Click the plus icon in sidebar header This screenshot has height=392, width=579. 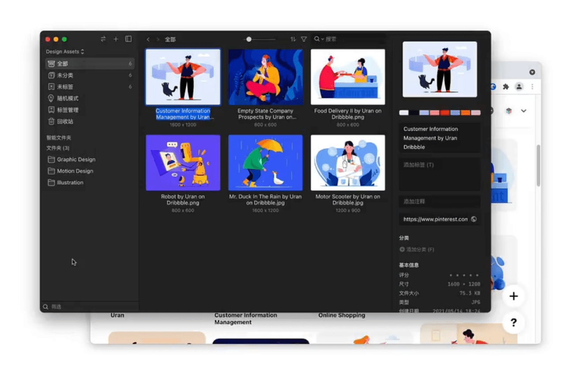tap(116, 39)
